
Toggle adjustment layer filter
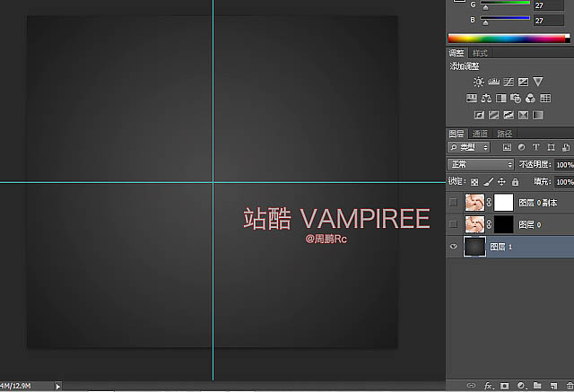(521, 147)
